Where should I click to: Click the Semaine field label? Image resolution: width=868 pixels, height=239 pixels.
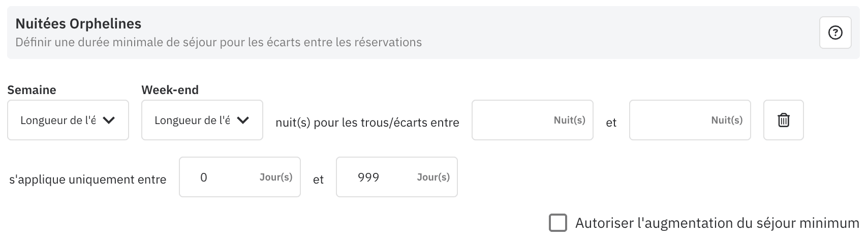pyautogui.click(x=32, y=90)
